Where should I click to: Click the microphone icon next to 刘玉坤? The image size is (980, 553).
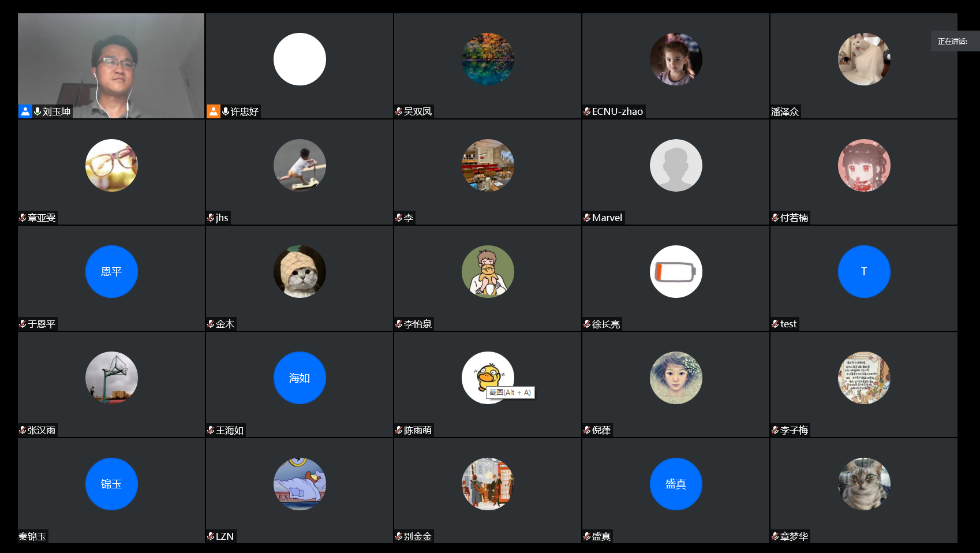coord(38,112)
